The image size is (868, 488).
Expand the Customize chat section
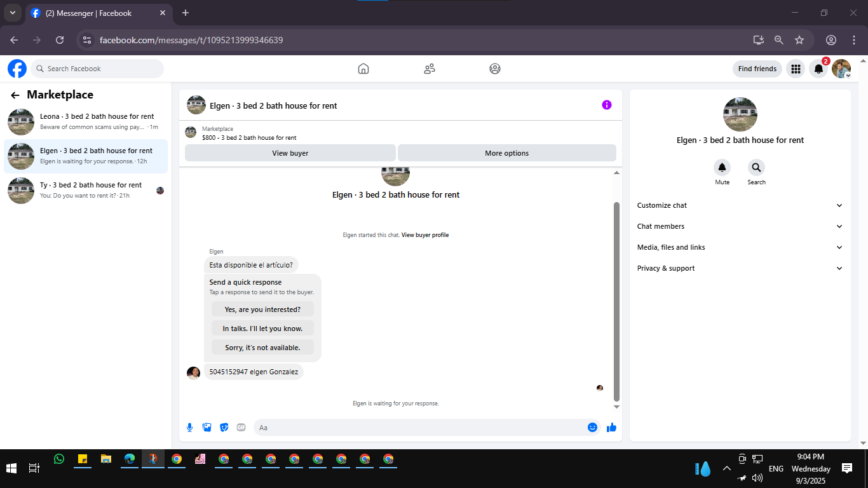coord(740,205)
